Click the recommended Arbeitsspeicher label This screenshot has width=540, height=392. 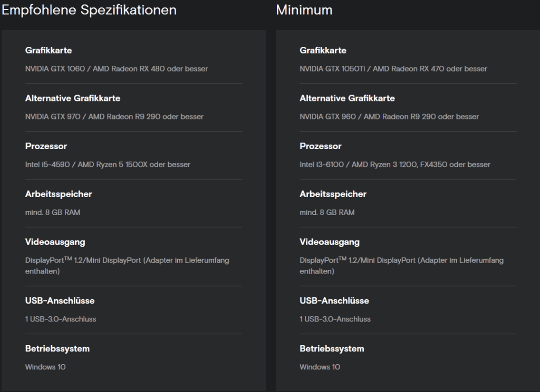pos(59,194)
